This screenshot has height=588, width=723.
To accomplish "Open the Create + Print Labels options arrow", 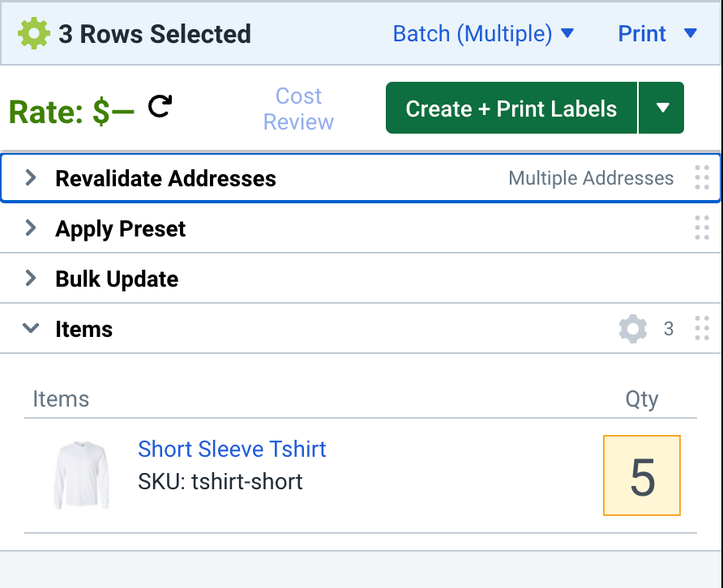I will click(661, 107).
